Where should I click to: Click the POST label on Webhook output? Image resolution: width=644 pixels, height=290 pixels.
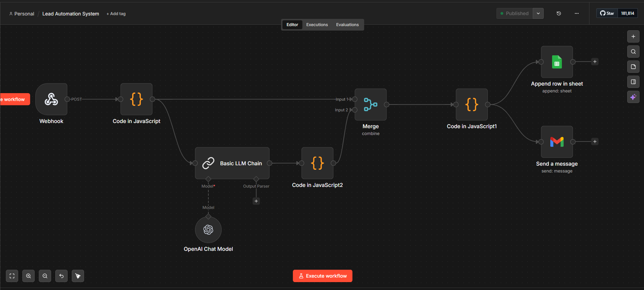77,99
